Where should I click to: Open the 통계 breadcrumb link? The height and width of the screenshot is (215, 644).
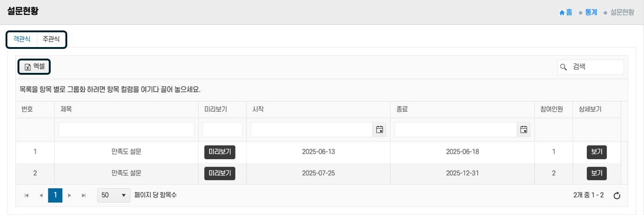591,12
